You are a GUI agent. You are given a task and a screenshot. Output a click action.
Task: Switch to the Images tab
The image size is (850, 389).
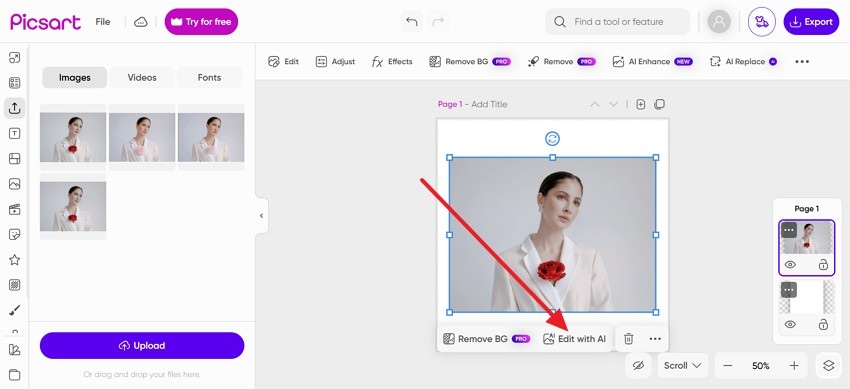tap(75, 77)
